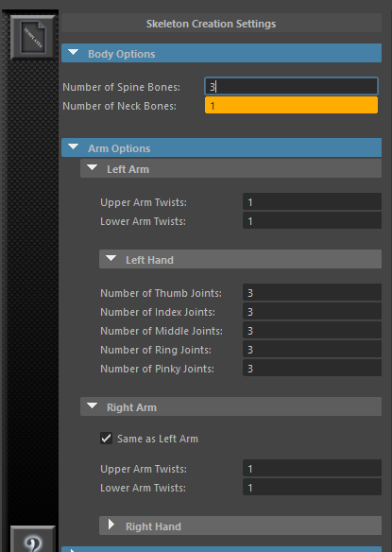Click the Number of Neck Bones label
392x552 pixels.
[x=119, y=106]
